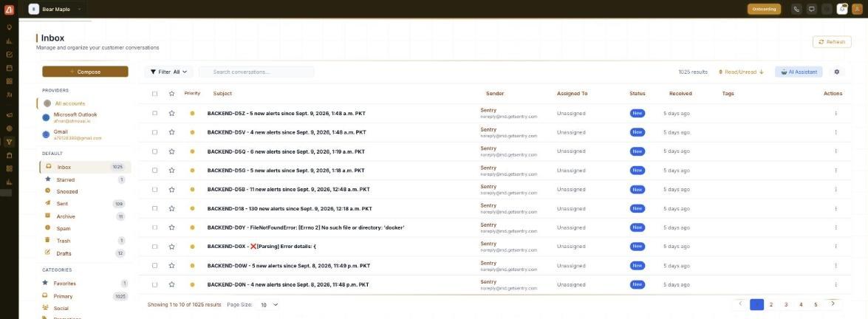Click the phone call icon in top bar
The width and height of the screenshot is (868, 319).
796,9
